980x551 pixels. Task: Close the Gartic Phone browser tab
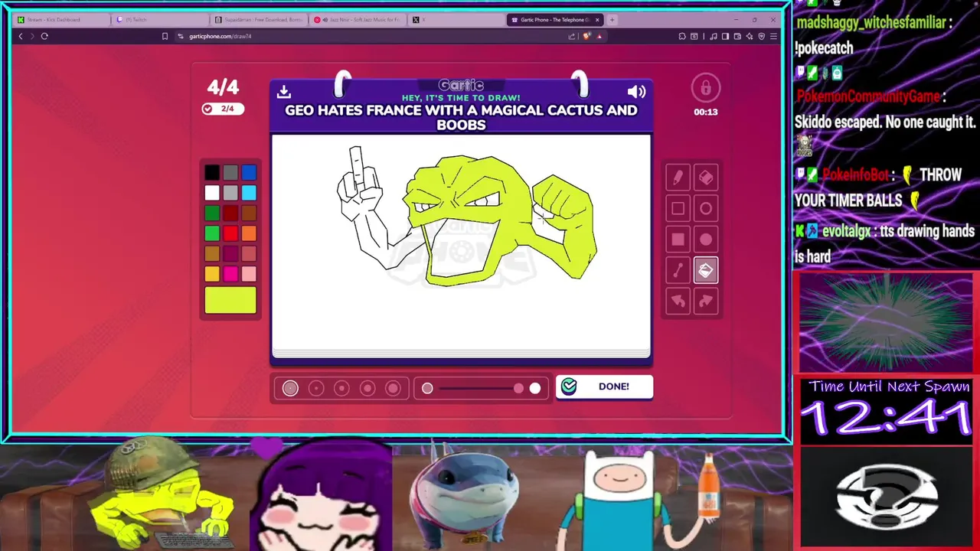pos(597,20)
